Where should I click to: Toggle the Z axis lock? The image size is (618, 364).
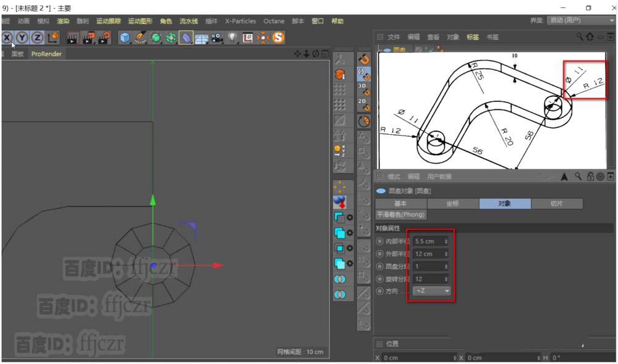click(38, 38)
